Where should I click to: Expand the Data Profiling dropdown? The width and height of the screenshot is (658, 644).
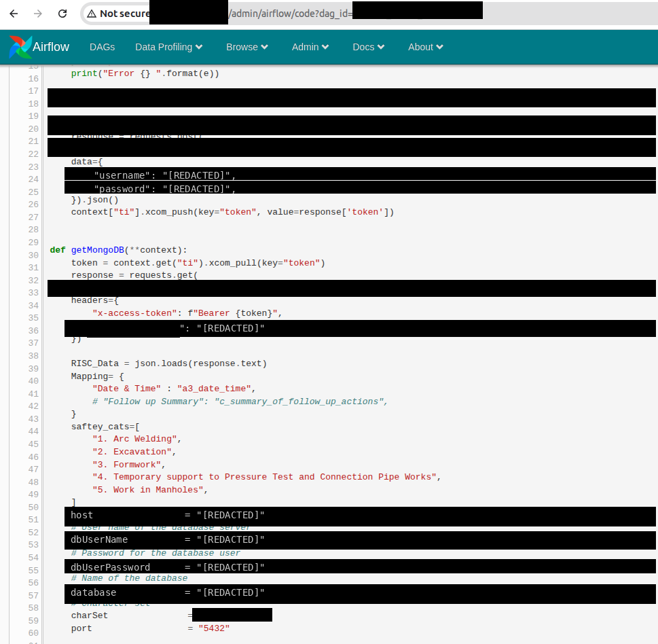(168, 47)
